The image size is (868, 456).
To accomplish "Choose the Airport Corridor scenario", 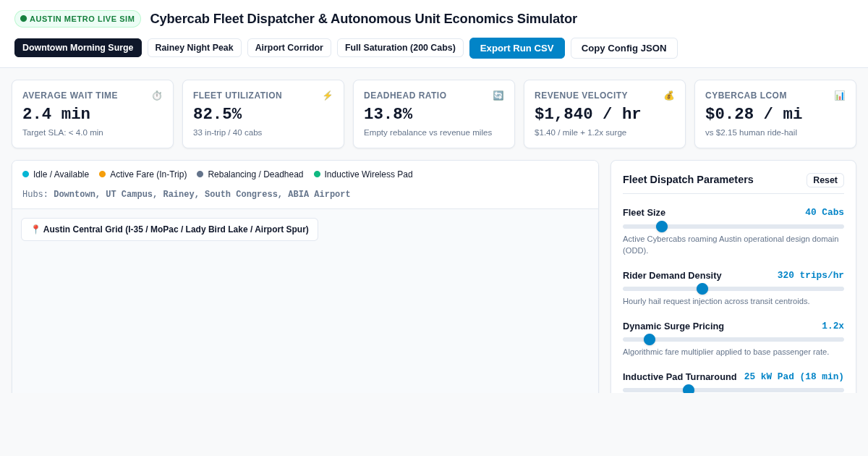I will pos(289,48).
